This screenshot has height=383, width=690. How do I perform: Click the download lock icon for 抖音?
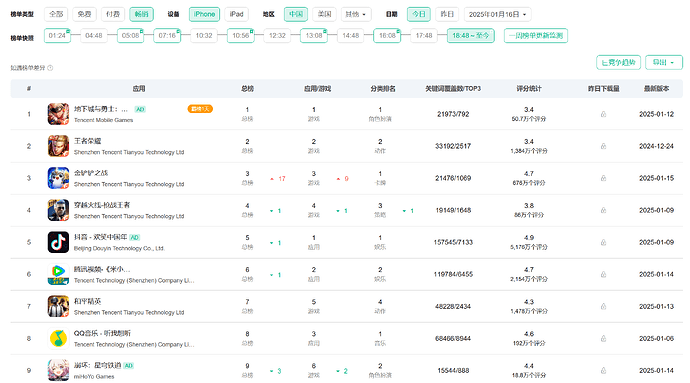coord(603,243)
